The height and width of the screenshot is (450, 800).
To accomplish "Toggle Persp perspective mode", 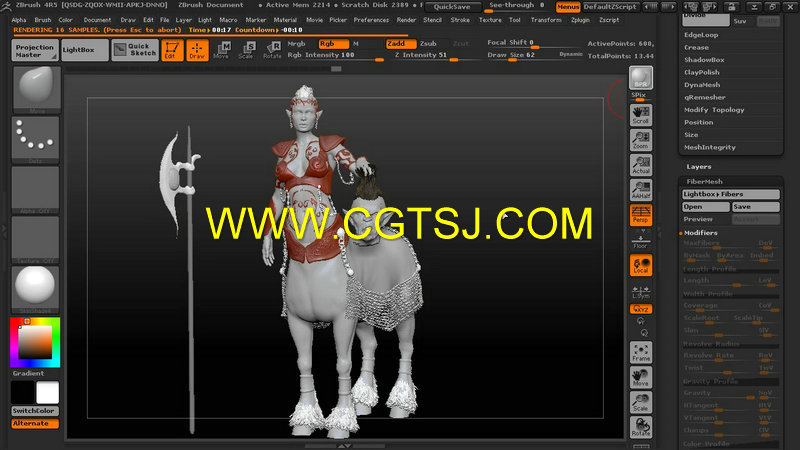I will tap(640, 215).
